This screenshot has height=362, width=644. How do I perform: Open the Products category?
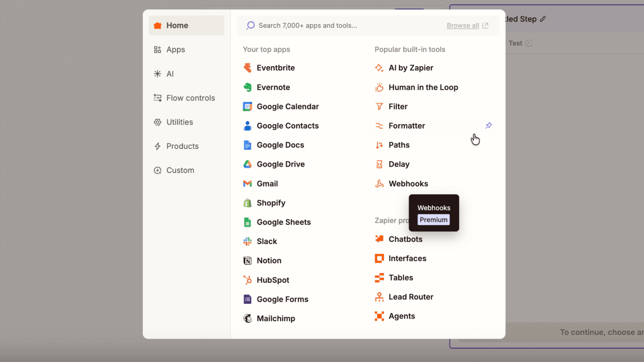point(186,146)
